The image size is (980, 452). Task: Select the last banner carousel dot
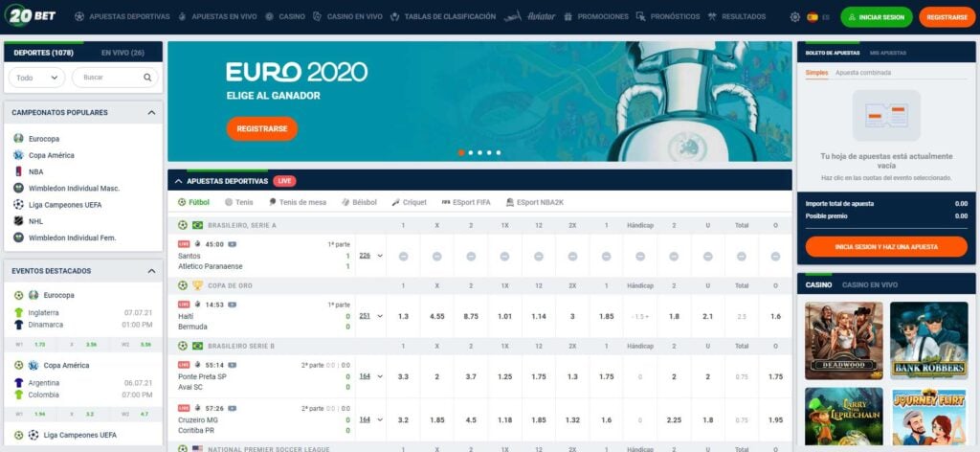(x=498, y=152)
